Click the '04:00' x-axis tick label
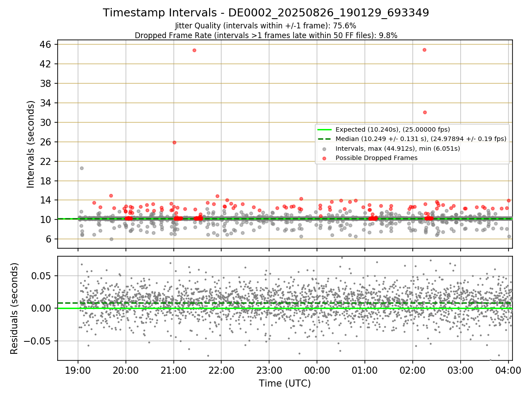 point(509,370)
